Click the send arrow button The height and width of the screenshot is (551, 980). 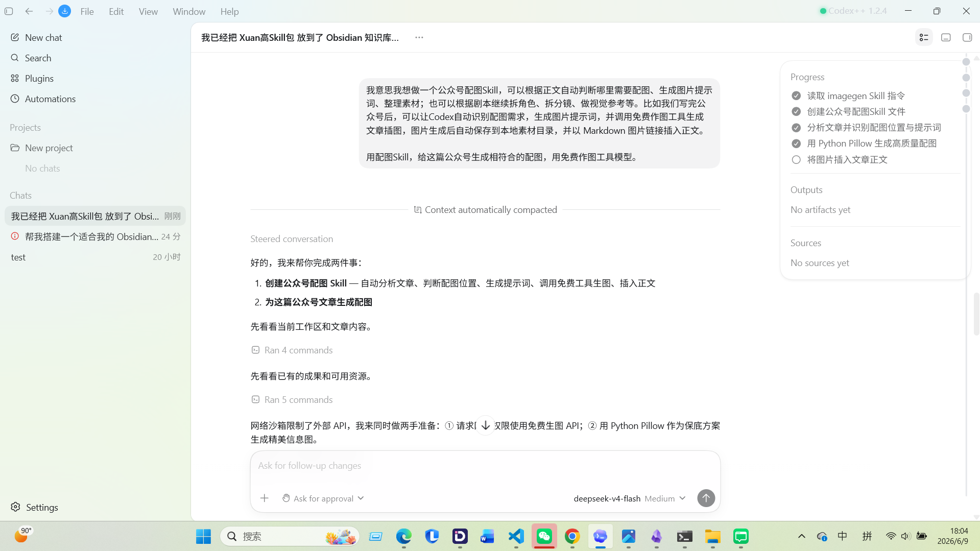(706, 498)
